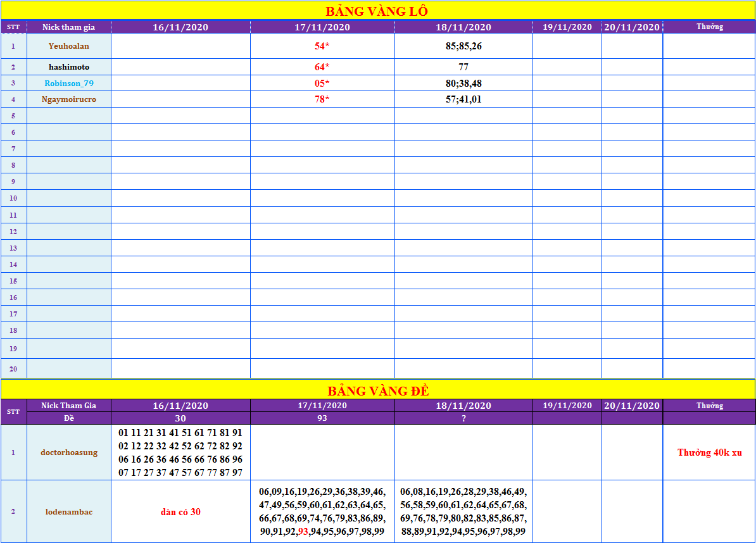Screen dimensions: 756x543
Task: Click the cell containing 80;38,48
Action: point(463,83)
